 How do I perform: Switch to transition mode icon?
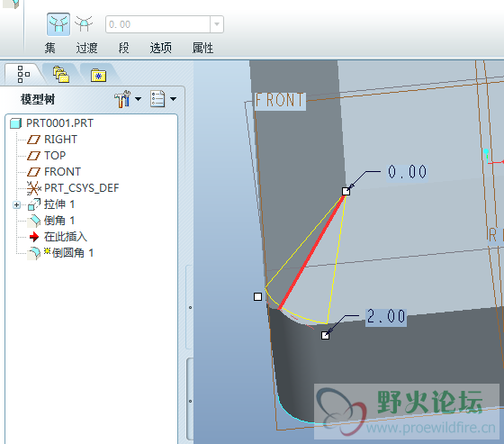84,24
